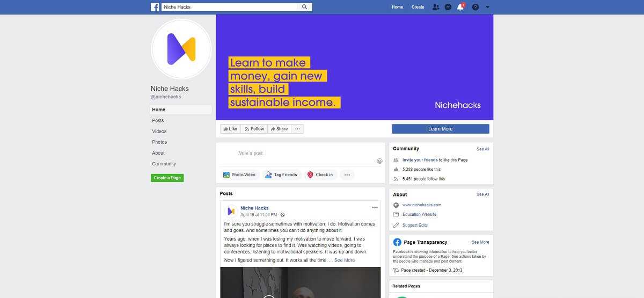The width and height of the screenshot is (644, 298).
Task: Open the www.nichehacks.com website link
Action: point(422,205)
